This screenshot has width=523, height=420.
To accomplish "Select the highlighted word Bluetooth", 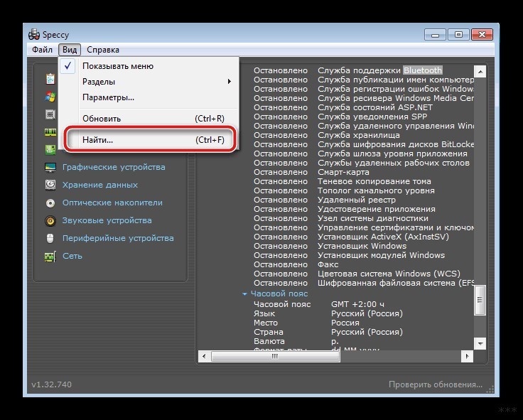I will tap(423, 70).
